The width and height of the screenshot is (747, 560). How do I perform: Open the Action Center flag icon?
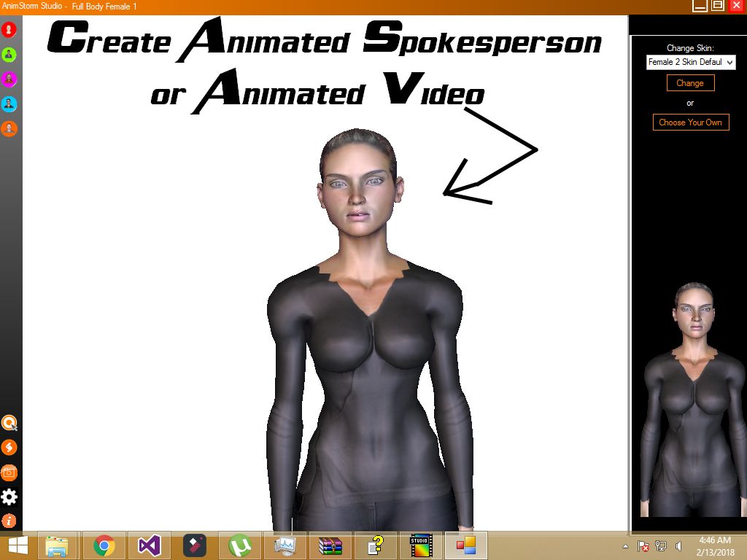[643, 546]
